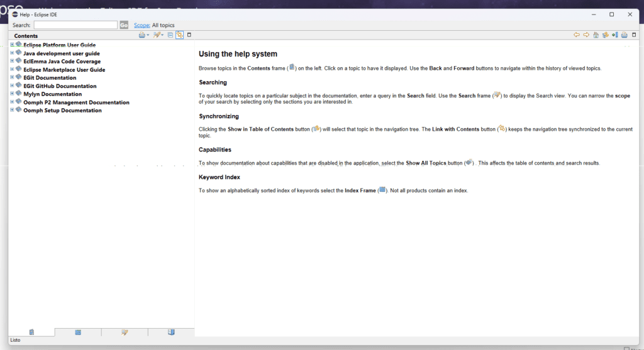Click the 'Listo' status bar text

pyautogui.click(x=15, y=340)
